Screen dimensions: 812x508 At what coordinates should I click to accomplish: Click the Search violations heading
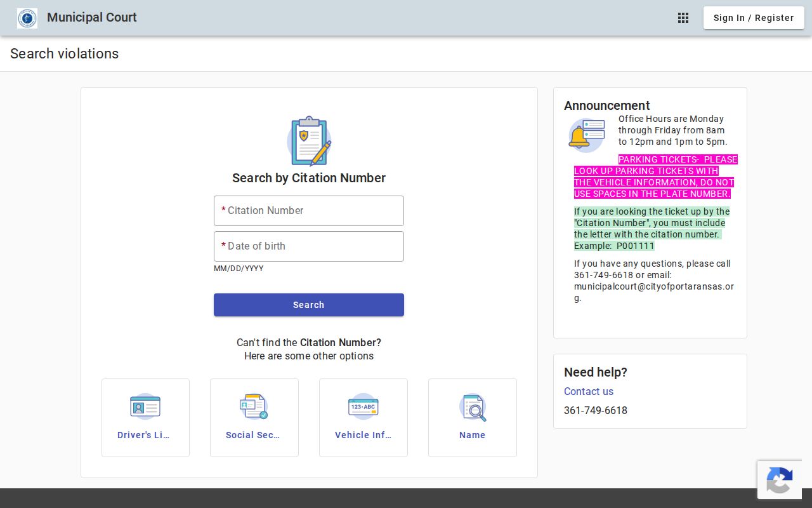click(x=65, y=53)
